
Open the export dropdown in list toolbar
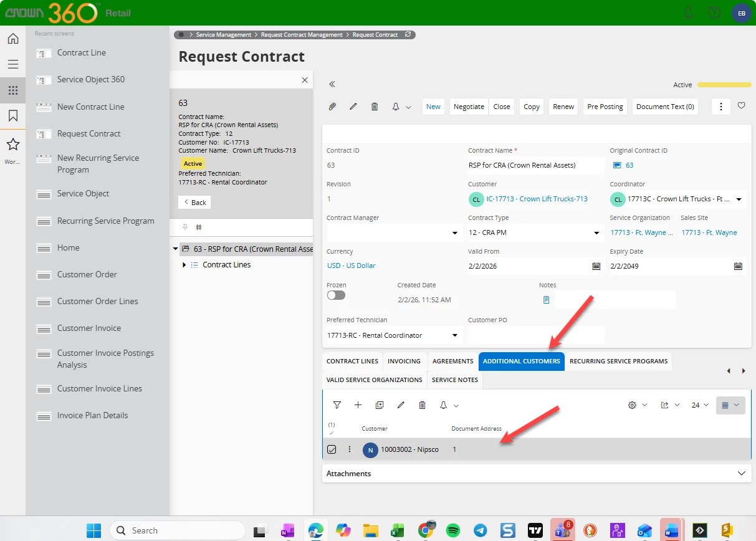point(670,405)
